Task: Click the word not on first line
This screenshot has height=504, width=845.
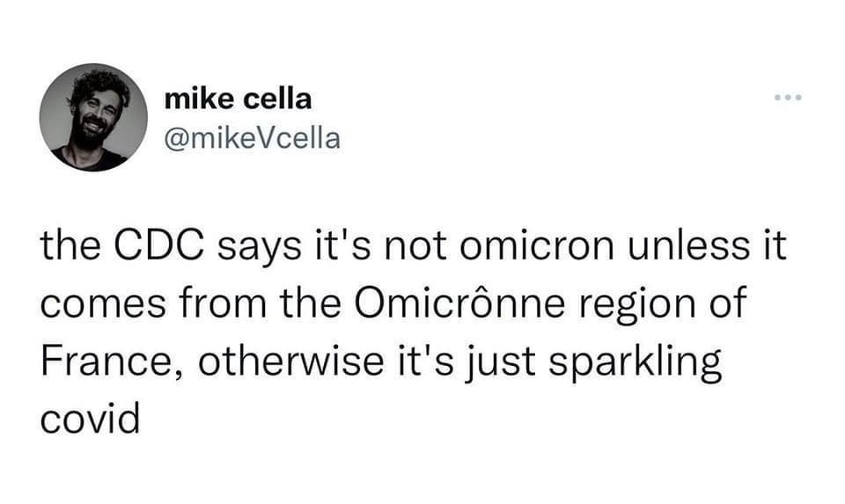Action: click(x=417, y=246)
